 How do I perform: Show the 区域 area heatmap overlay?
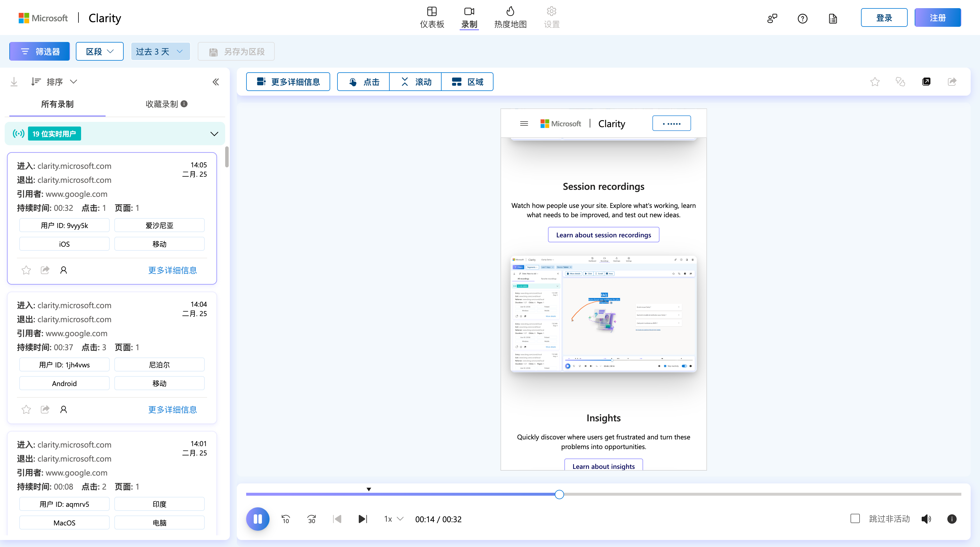[467, 81]
